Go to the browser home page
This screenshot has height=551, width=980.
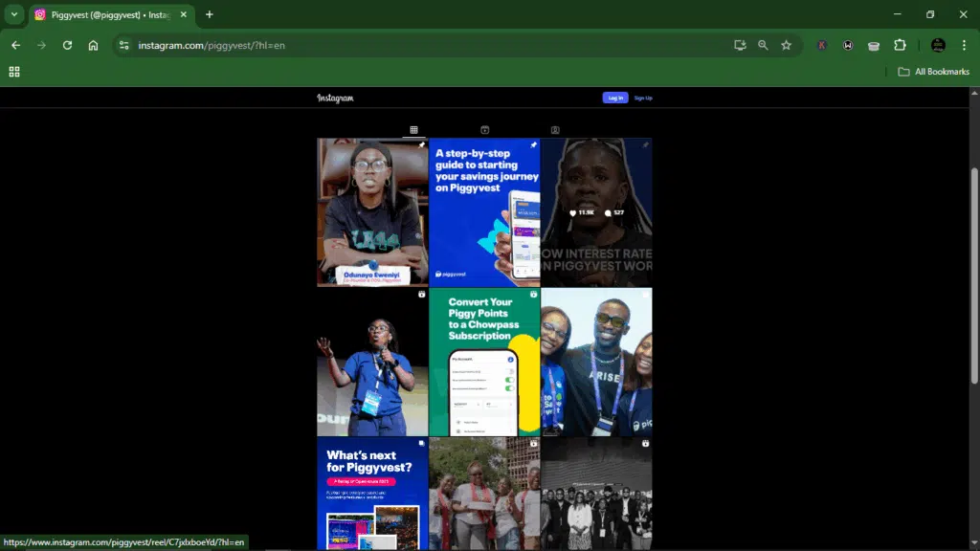pyautogui.click(x=93, y=45)
